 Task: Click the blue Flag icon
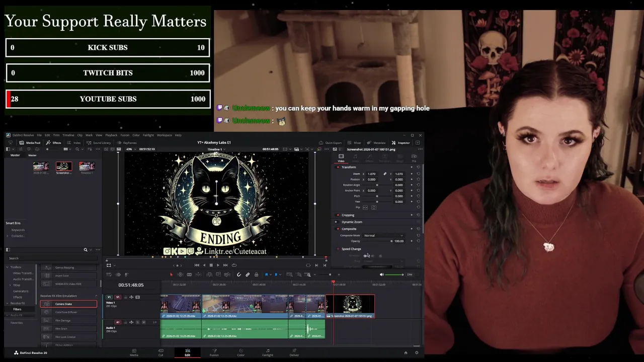pos(266,275)
